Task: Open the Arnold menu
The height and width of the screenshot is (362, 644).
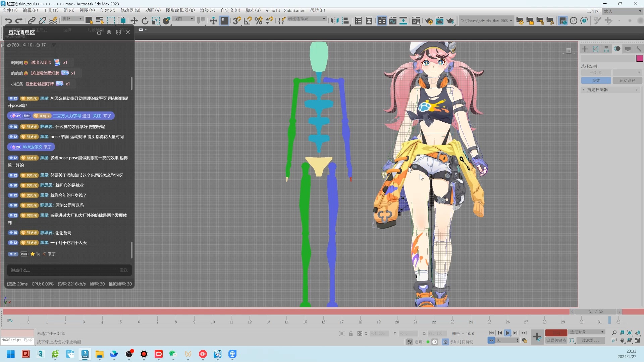Action: tap(273, 10)
